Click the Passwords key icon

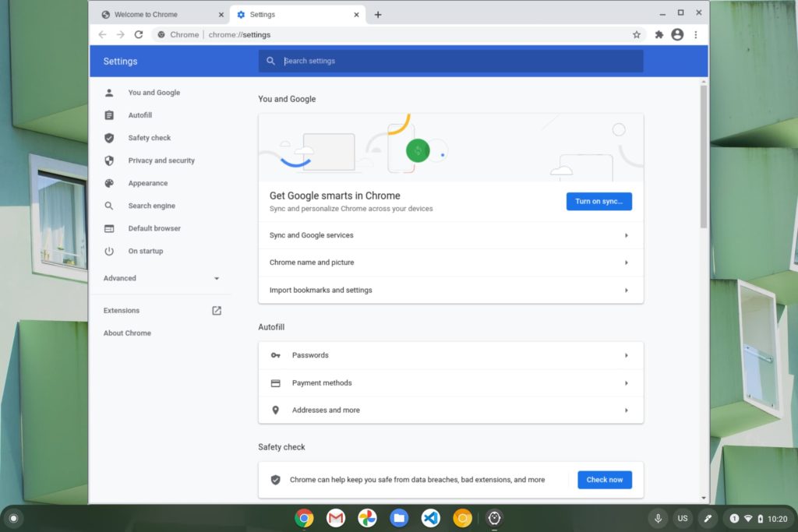pos(275,355)
